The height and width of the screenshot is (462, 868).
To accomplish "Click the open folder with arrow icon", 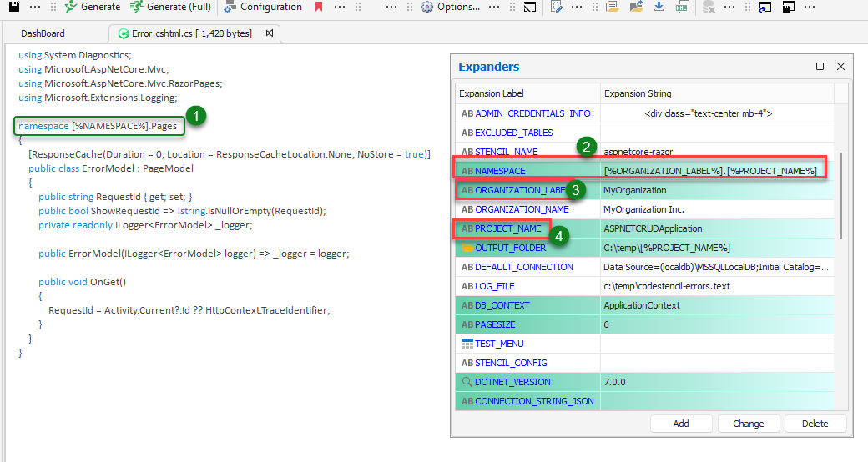I will pyautogui.click(x=636, y=7).
